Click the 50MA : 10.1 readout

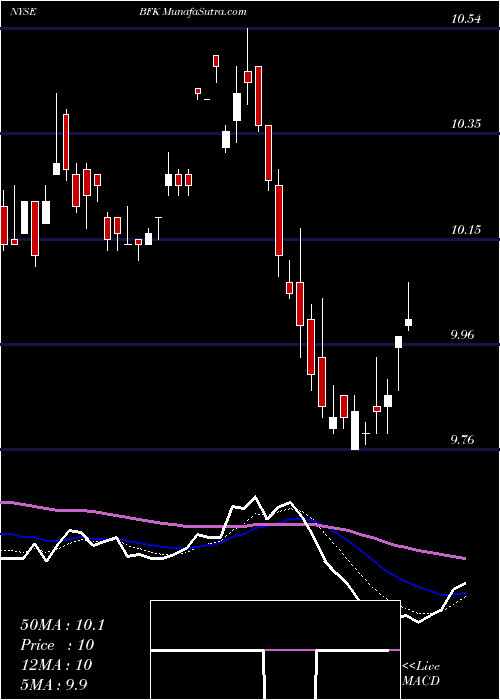[x=62, y=625]
